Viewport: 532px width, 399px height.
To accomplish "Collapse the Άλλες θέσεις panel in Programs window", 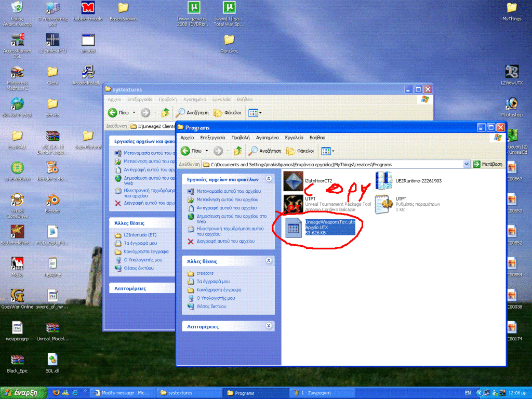I will (269, 260).
